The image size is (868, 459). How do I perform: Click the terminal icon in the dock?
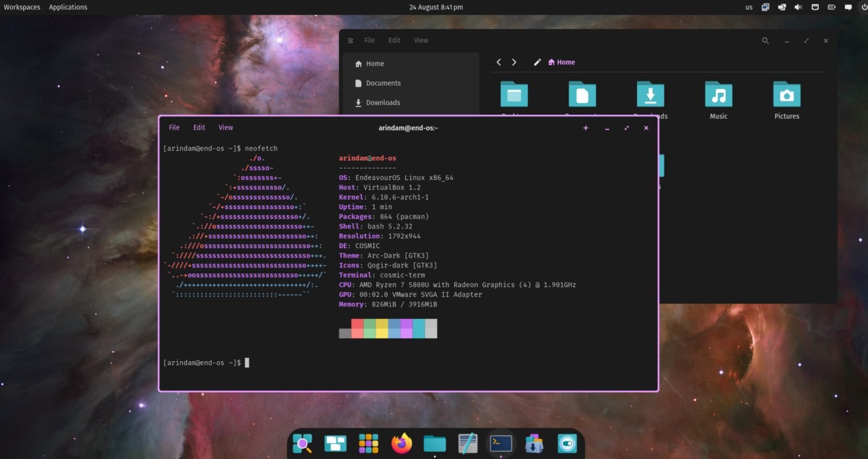(x=501, y=443)
